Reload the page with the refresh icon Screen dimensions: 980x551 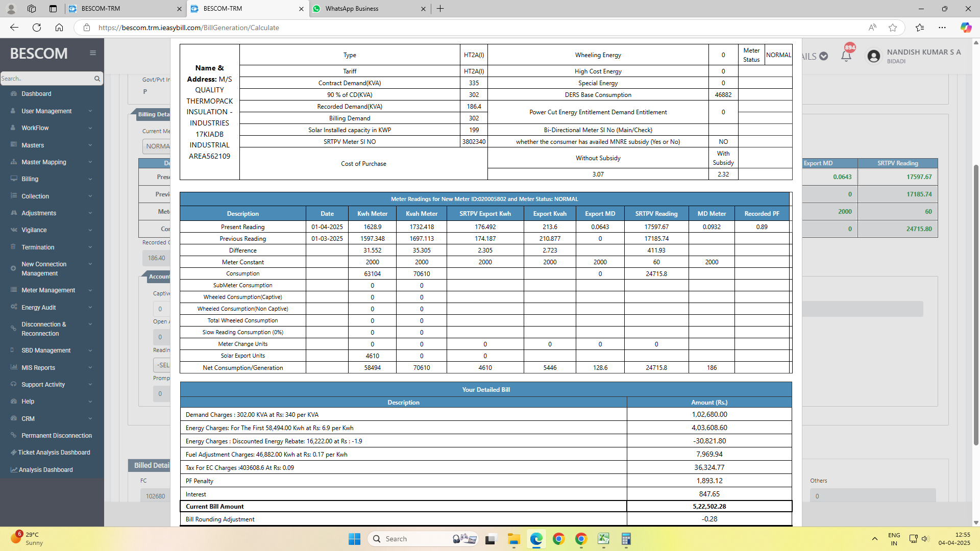37,28
